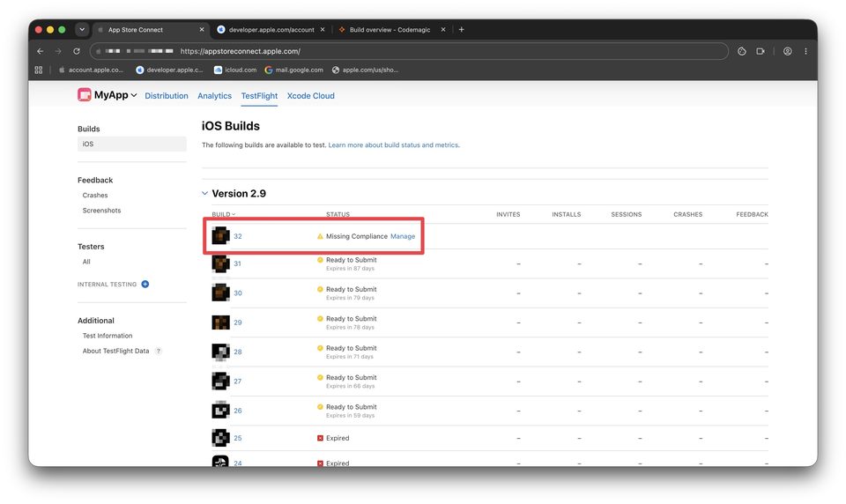Open build 26 link
846x504 pixels.
click(x=237, y=411)
